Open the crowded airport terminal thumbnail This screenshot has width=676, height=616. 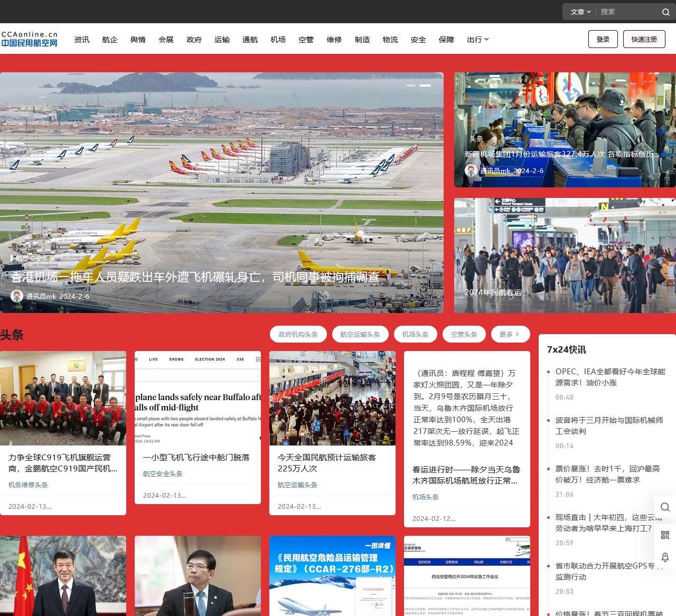pyautogui.click(x=332, y=398)
